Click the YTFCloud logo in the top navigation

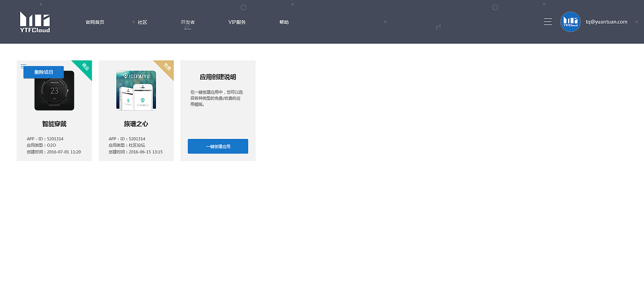(x=35, y=22)
